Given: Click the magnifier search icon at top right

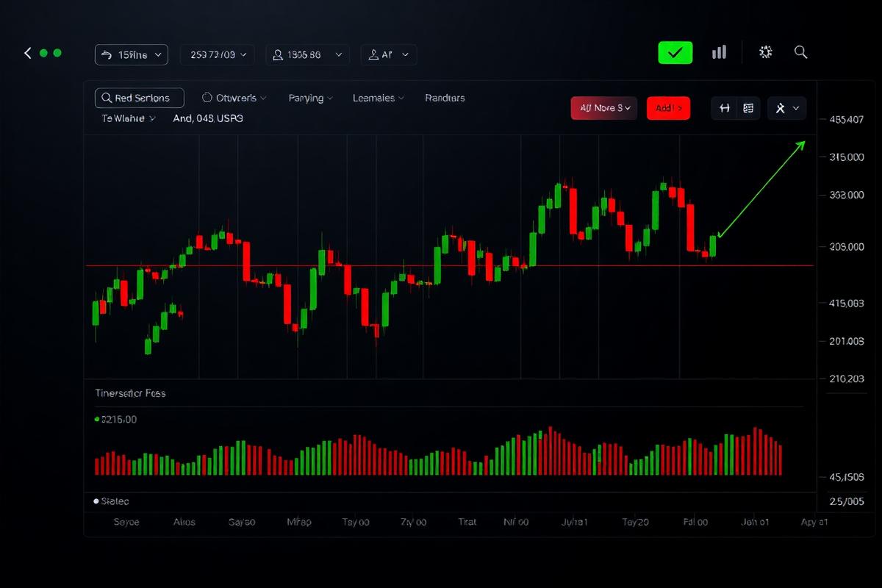Looking at the screenshot, I should pos(801,52).
